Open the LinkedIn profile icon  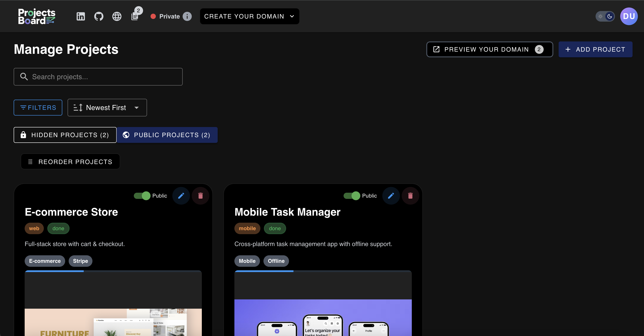click(81, 16)
